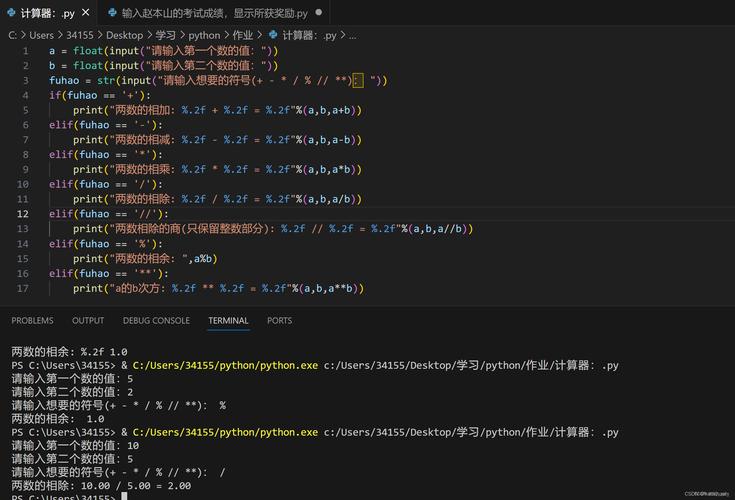735x500 pixels.
Task: Click the "elif(fuhao == '-'):" line
Action: (x=106, y=125)
